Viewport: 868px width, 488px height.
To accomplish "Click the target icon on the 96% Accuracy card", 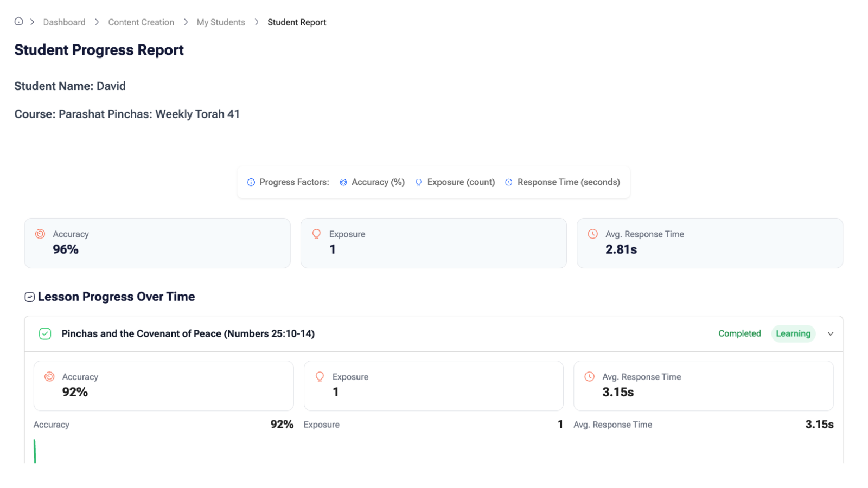I will coord(41,234).
